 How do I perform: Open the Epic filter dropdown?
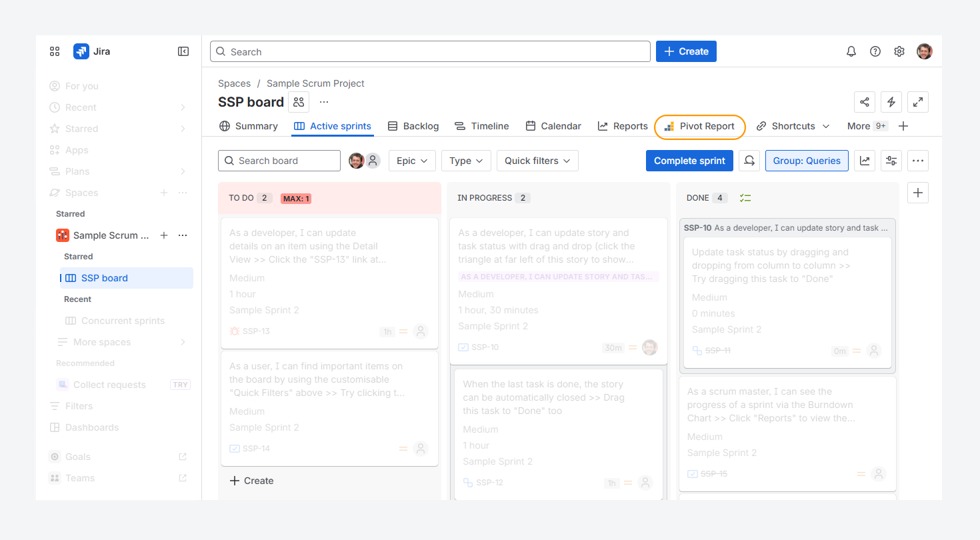click(412, 161)
